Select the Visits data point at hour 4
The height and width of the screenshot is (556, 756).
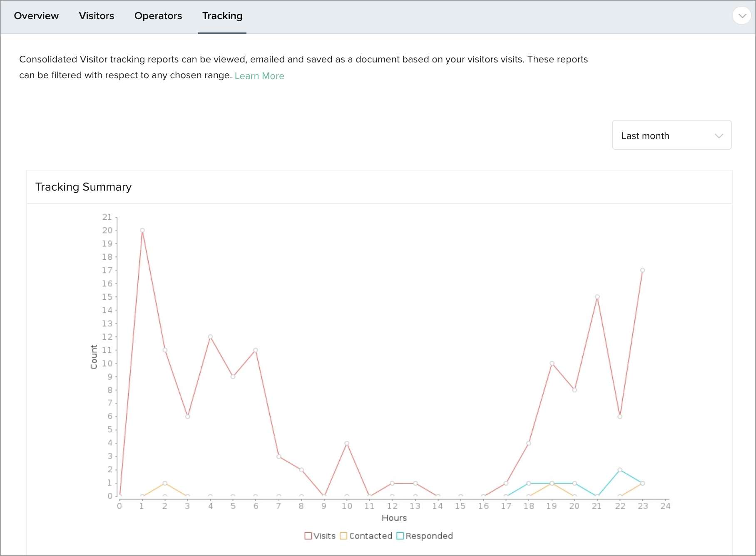coord(210,337)
